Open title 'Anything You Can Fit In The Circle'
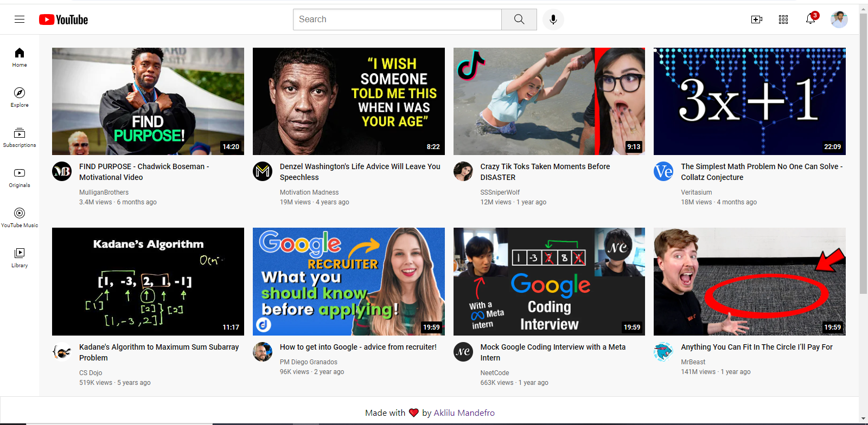 757,347
